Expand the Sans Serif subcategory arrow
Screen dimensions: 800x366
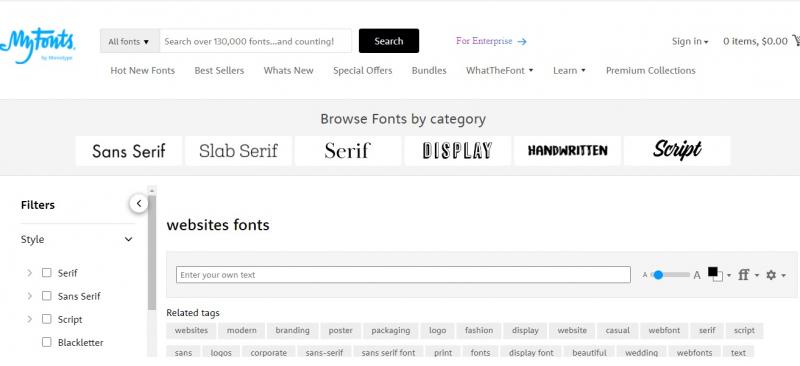click(x=29, y=296)
